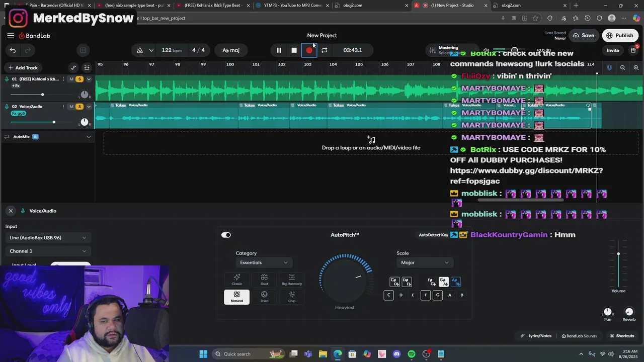Open options menu for track 01 Kehlani
644x362 pixels.
click(x=63, y=79)
